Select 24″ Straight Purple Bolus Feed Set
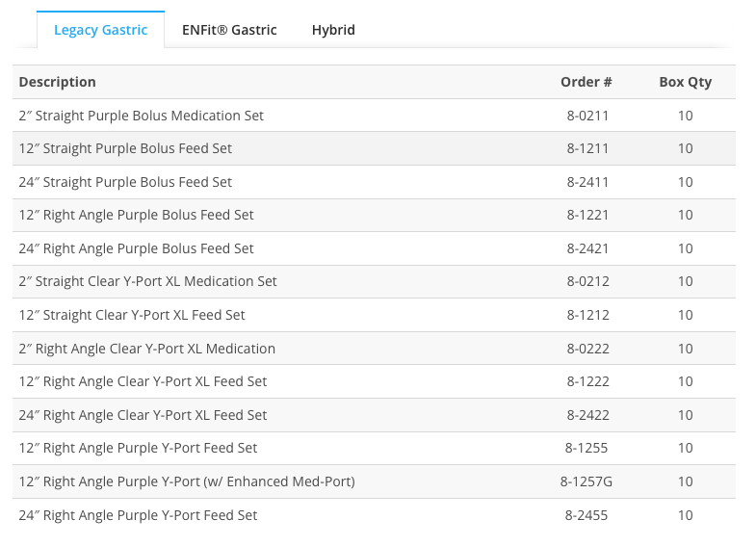756x546 pixels. coord(125,182)
